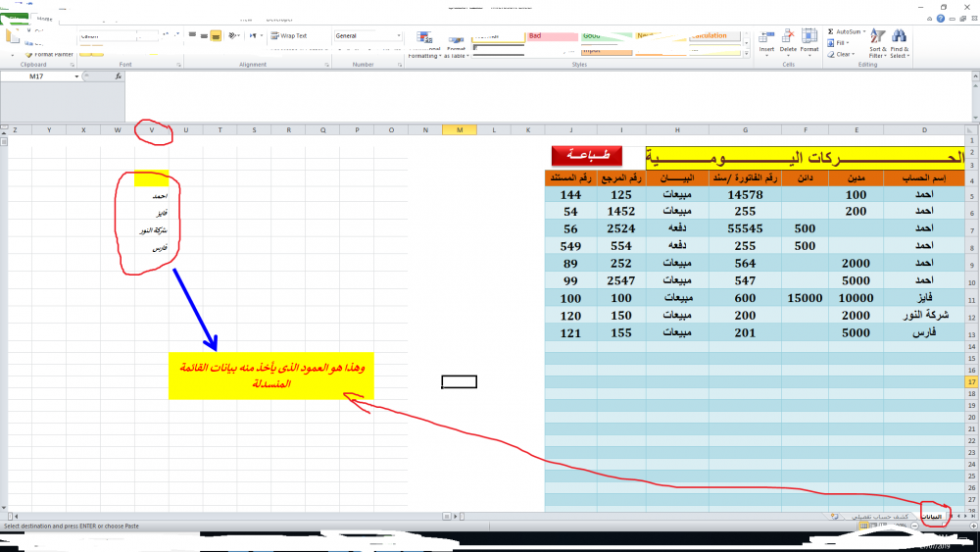Select the column V header
This screenshot has height=552, width=980.
tap(151, 129)
